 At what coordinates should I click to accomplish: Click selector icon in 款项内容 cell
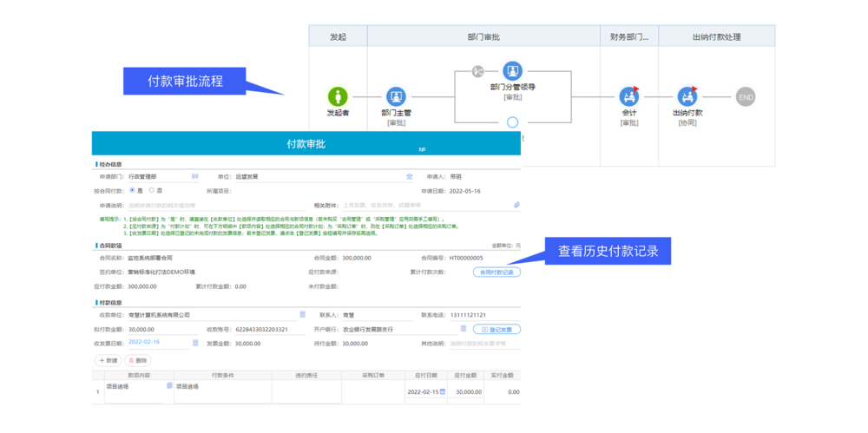(169, 385)
